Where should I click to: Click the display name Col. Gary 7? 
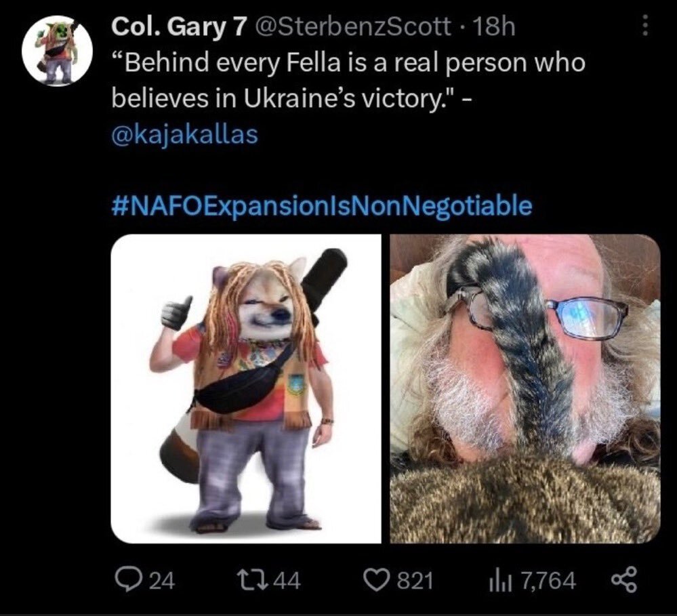click(x=178, y=27)
